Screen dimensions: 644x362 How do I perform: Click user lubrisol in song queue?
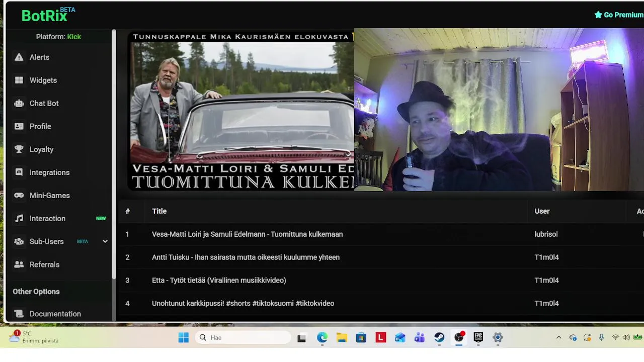[546, 234]
